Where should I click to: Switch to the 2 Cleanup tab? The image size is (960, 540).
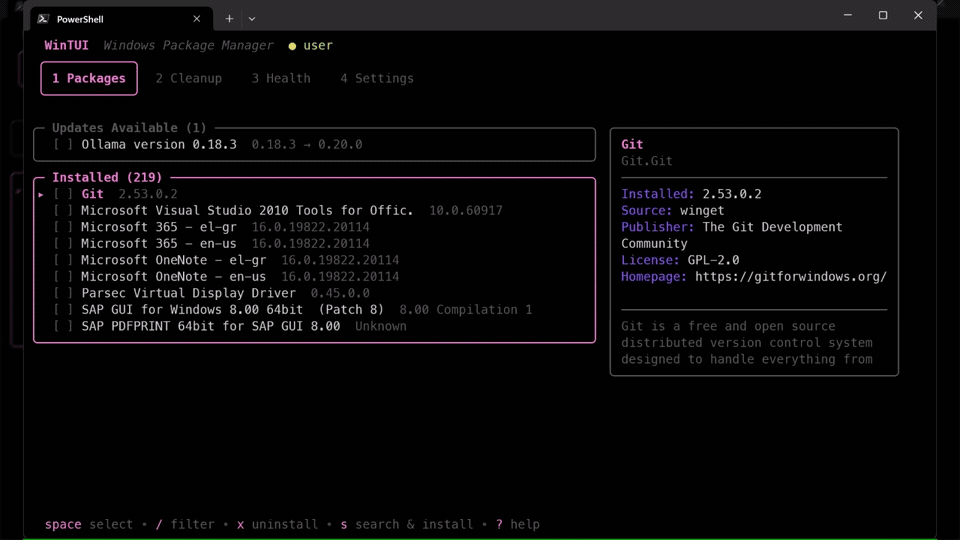189,78
